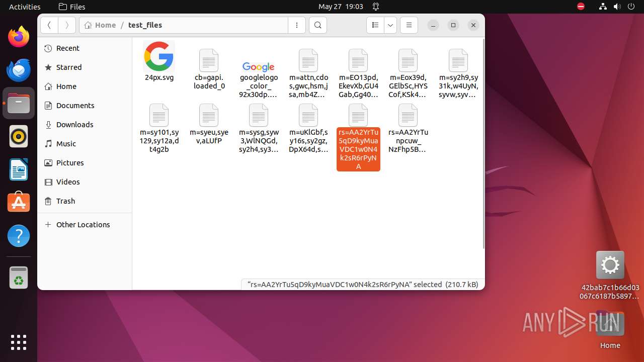Click Home in the path bar
This screenshot has height=362, width=644.
(100, 25)
